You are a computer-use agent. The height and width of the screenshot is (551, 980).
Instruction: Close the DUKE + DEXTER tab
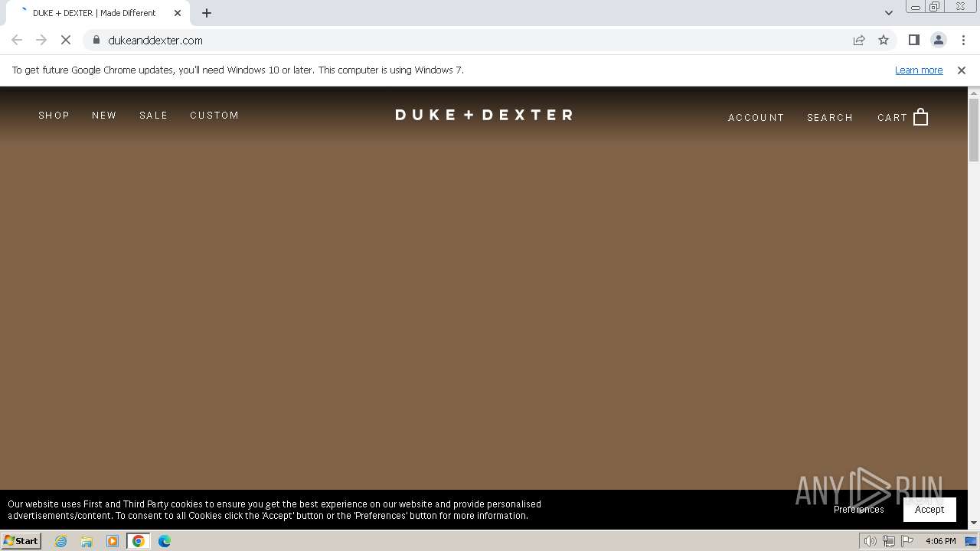click(x=178, y=13)
